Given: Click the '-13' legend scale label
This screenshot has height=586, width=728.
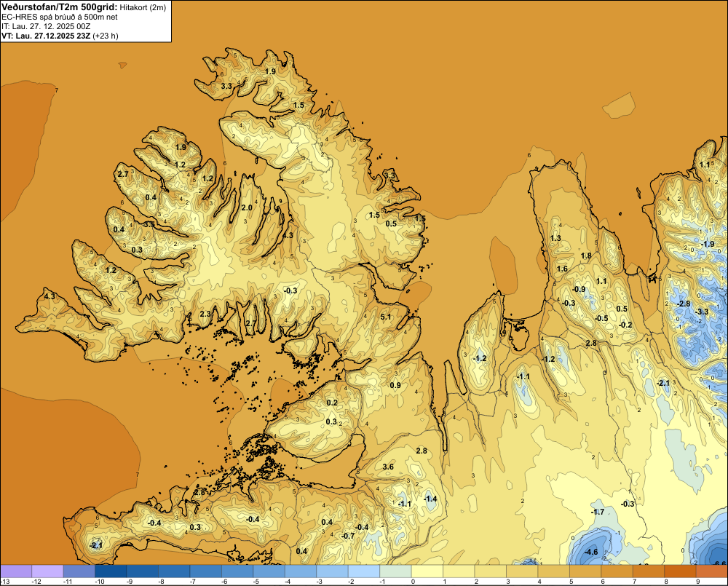Looking at the screenshot, I should 5,582.
